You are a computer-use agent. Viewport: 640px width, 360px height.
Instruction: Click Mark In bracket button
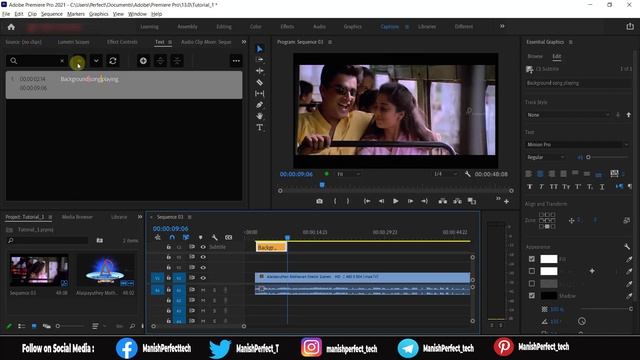(x=335, y=201)
